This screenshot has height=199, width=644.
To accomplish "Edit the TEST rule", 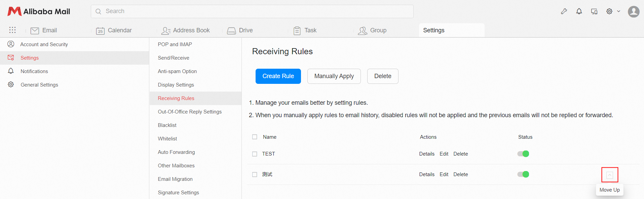I will coord(444,154).
